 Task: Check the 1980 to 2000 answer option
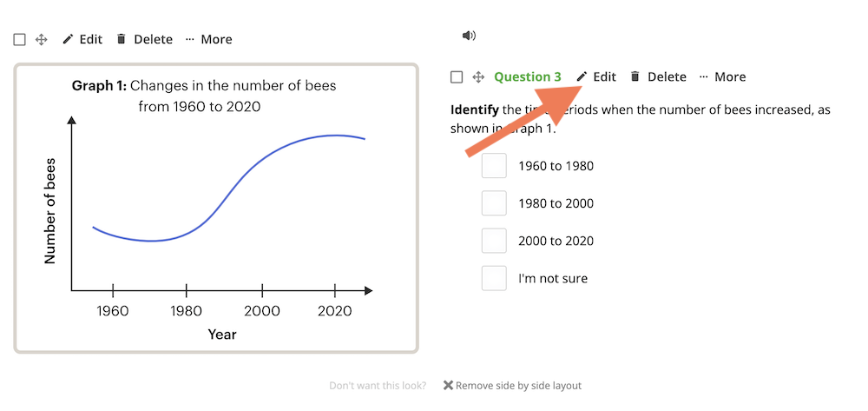click(x=494, y=203)
